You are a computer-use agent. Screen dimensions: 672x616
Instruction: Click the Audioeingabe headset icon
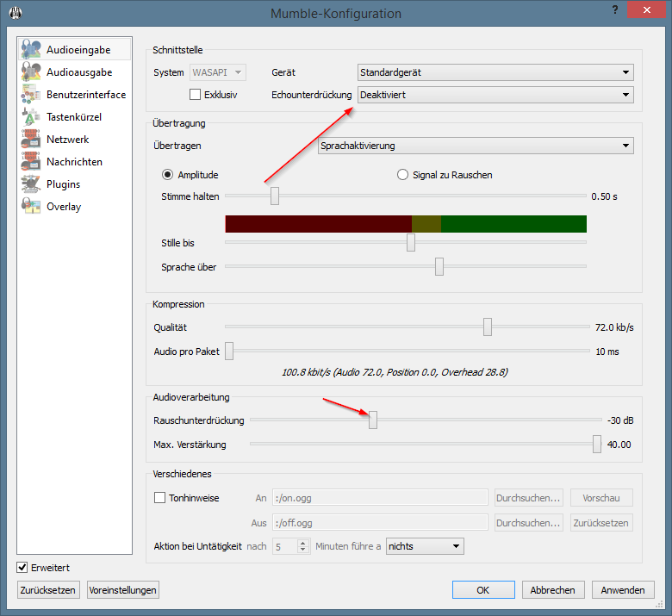31,49
